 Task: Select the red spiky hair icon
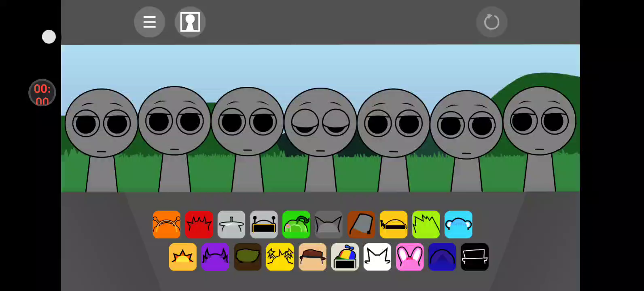tap(199, 224)
